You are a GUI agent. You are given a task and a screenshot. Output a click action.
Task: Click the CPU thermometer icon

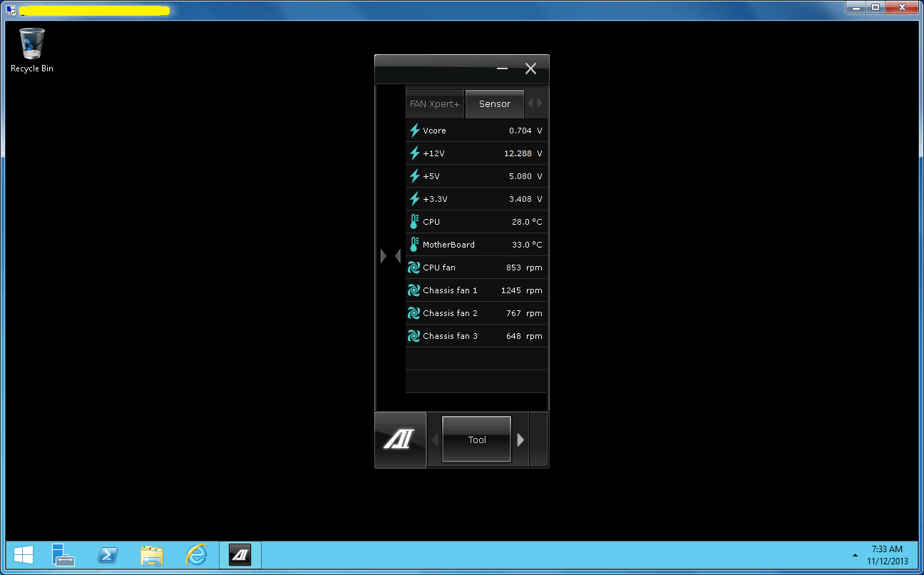pos(414,222)
